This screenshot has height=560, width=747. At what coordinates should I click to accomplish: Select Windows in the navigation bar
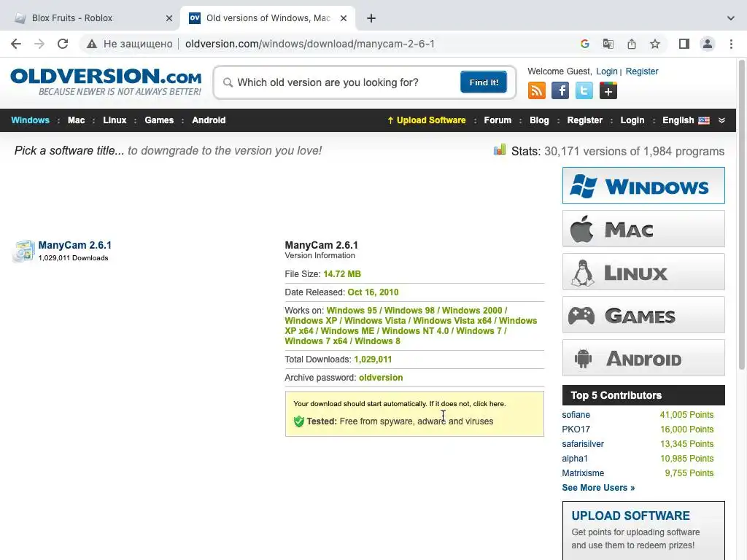click(x=30, y=120)
